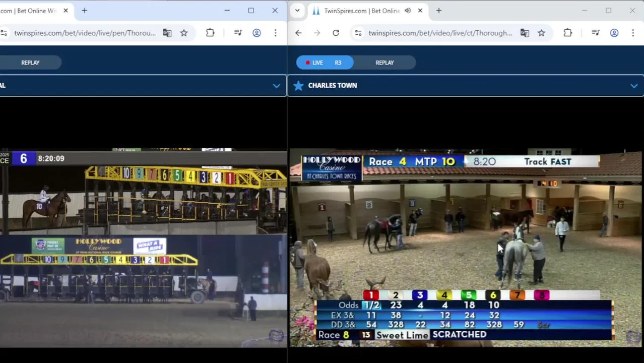The image size is (644, 363).
Task: Go forward in right window
Action: coord(317,33)
